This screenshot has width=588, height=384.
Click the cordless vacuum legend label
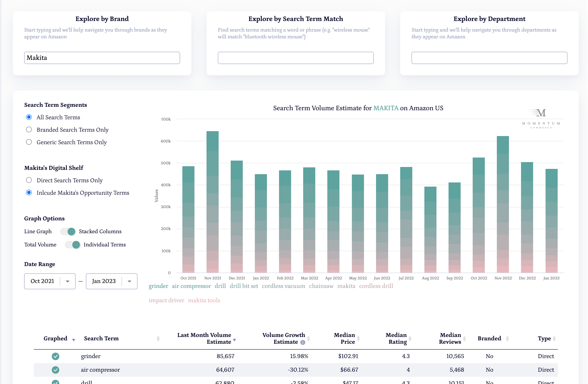click(x=283, y=286)
